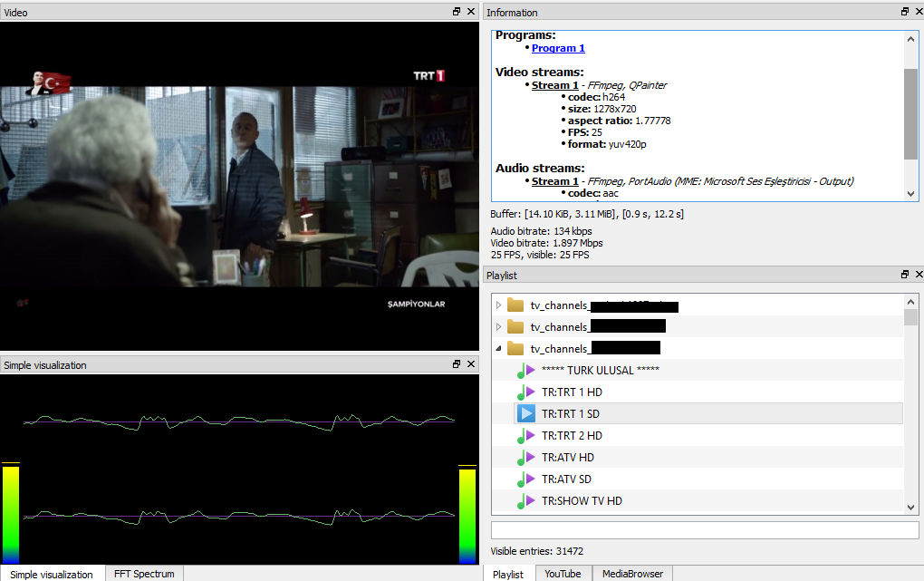Select the third tv_channels folder icon
The image size is (924, 581).
515,349
